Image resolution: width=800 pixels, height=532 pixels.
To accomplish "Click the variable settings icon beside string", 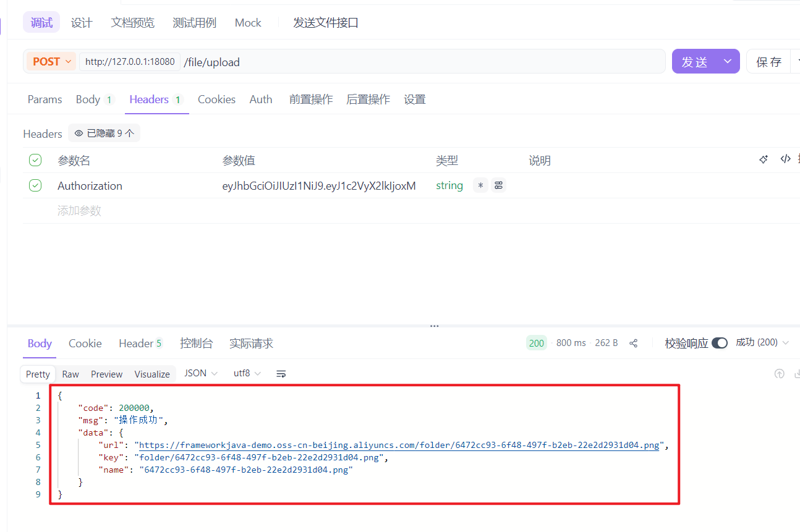I will [x=499, y=185].
